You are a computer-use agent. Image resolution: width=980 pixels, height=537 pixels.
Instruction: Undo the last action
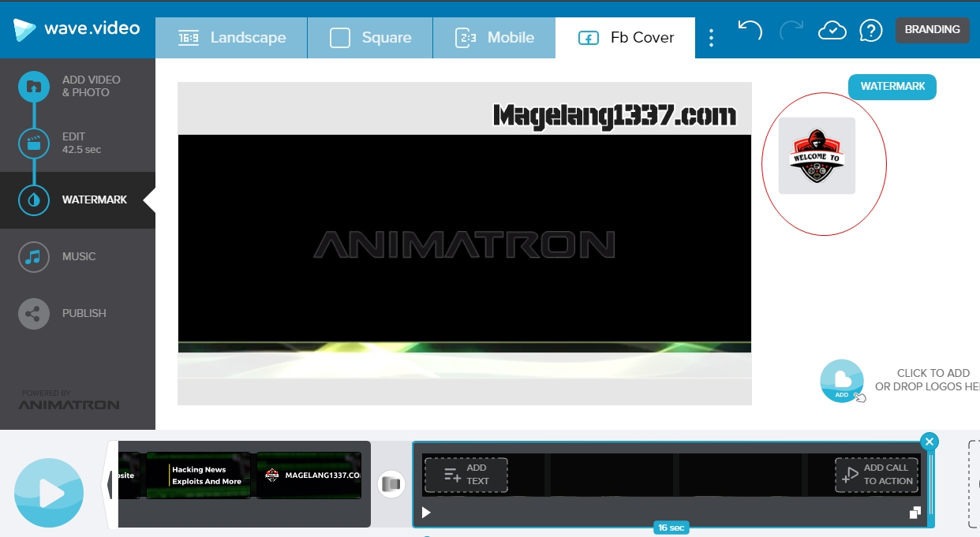click(750, 30)
